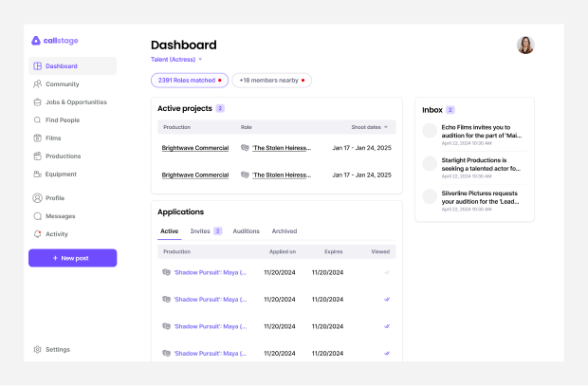
Task: Click the Activity bell icon
Action: [x=38, y=234]
